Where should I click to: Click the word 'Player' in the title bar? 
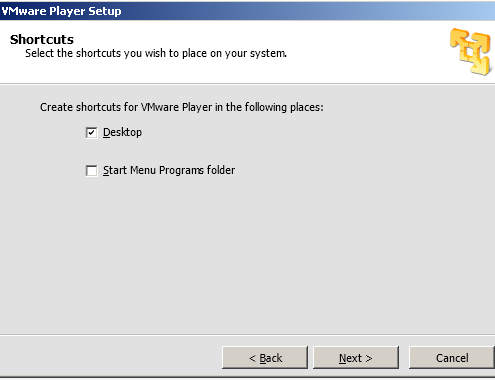pos(67,11)
